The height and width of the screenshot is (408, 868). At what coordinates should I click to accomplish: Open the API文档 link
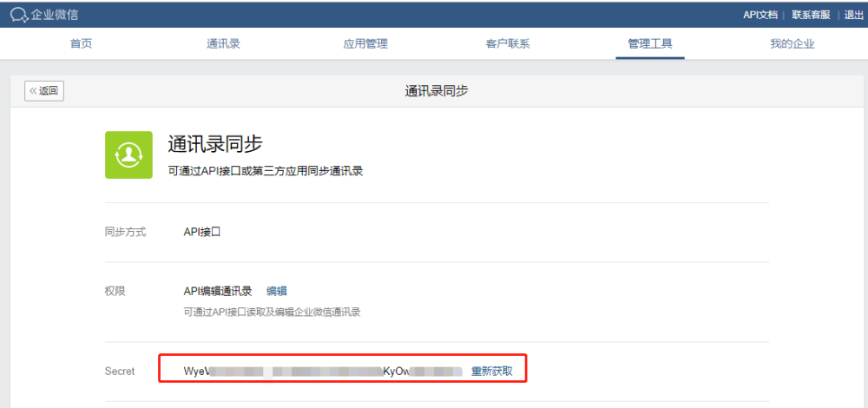click(760, 15)
